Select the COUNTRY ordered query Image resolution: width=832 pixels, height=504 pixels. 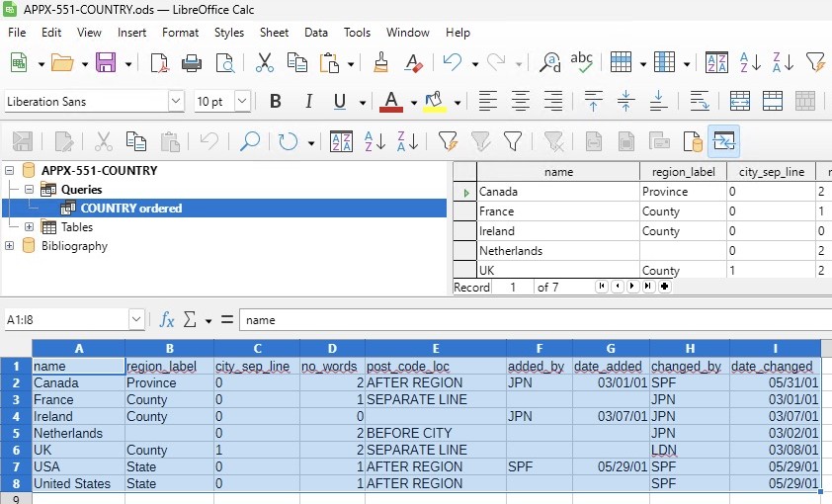tap(131, 208)
